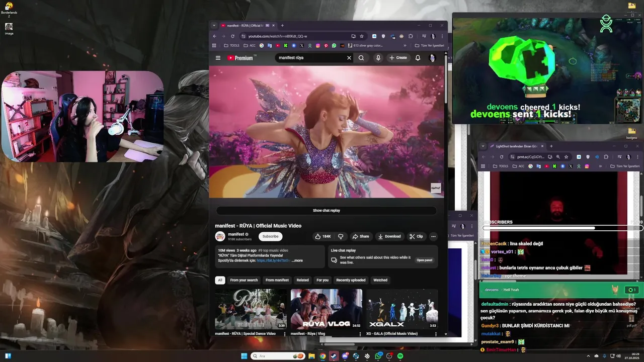Like the RÜYA video

tap(323, 236)
